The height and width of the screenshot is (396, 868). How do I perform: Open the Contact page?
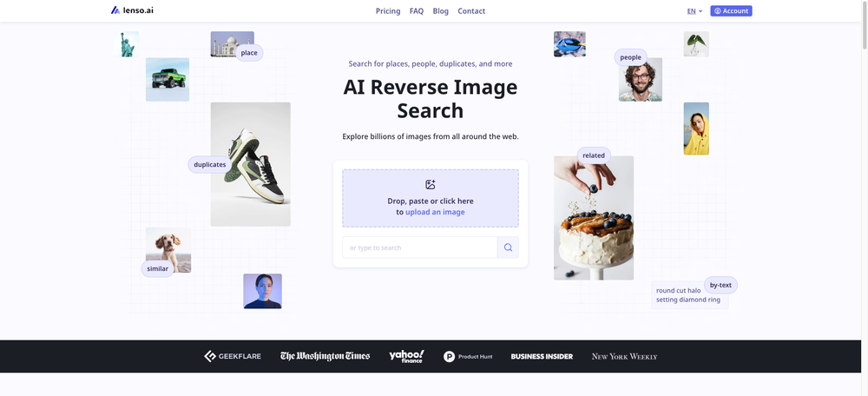(x=471, y=11)
